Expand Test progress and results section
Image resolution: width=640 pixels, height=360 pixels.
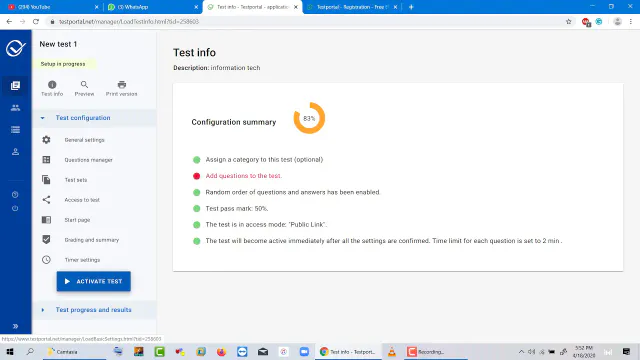pyautogui.click(x=42, y=310)
